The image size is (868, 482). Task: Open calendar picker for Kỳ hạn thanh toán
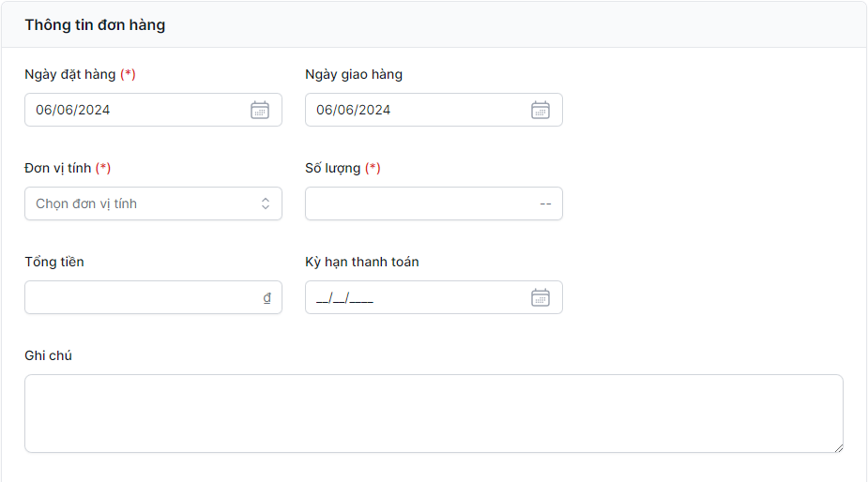541,297
